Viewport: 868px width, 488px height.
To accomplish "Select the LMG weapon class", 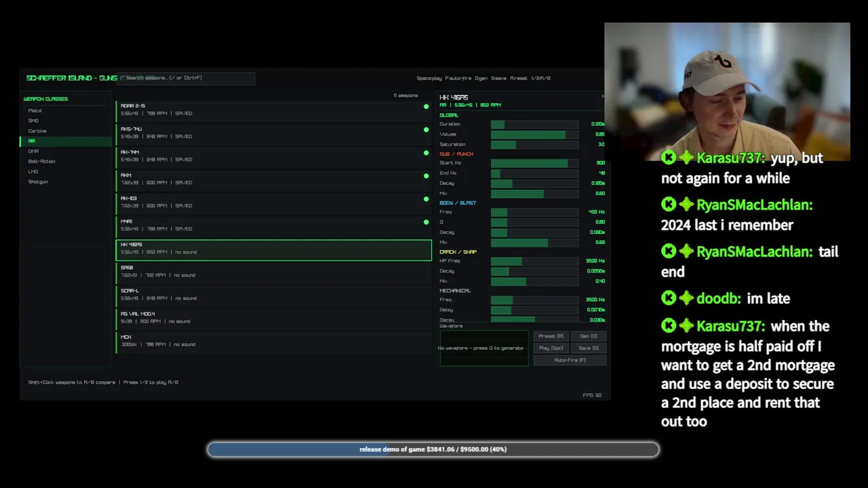I will click(x=33, y=171).
